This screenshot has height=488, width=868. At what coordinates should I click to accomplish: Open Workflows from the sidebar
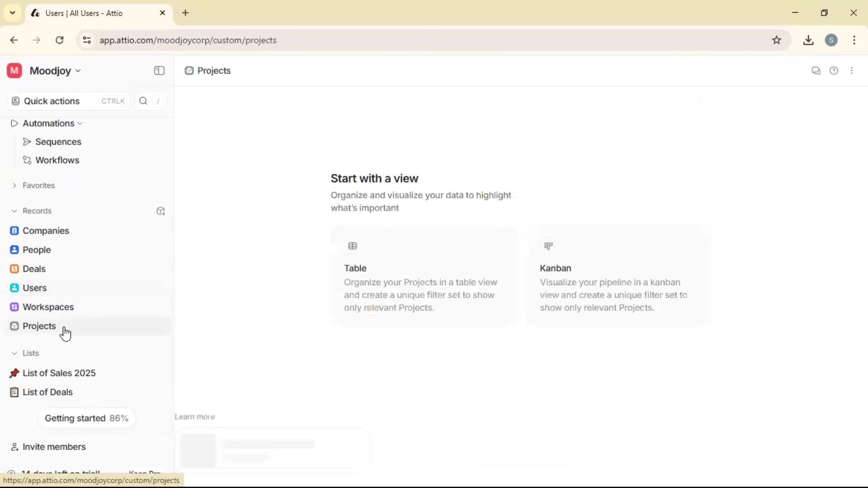click(x=57, y=160)
